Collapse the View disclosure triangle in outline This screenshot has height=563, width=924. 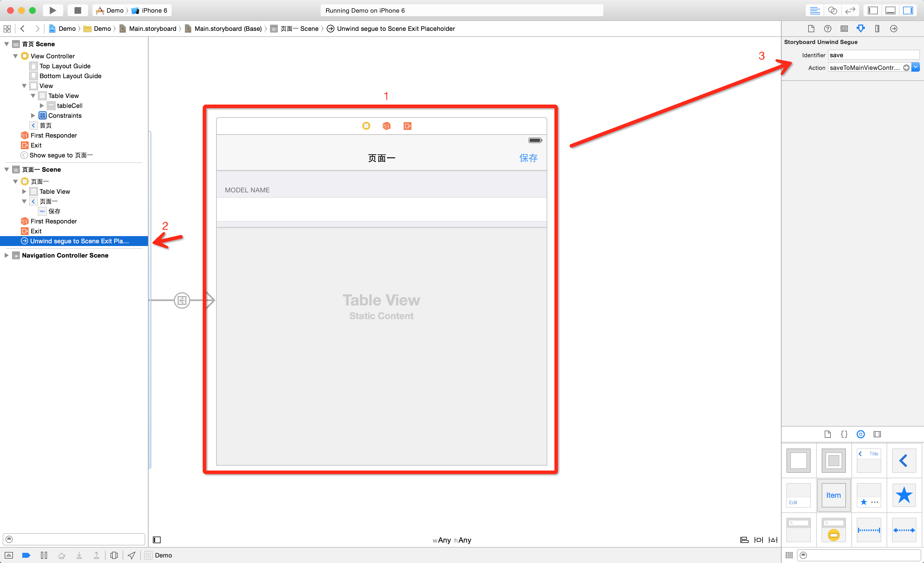click(x=24, y=86)
